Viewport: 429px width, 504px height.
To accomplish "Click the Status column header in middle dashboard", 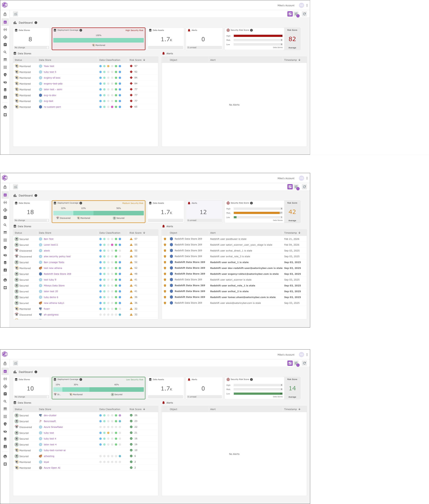I will point(18,233).
